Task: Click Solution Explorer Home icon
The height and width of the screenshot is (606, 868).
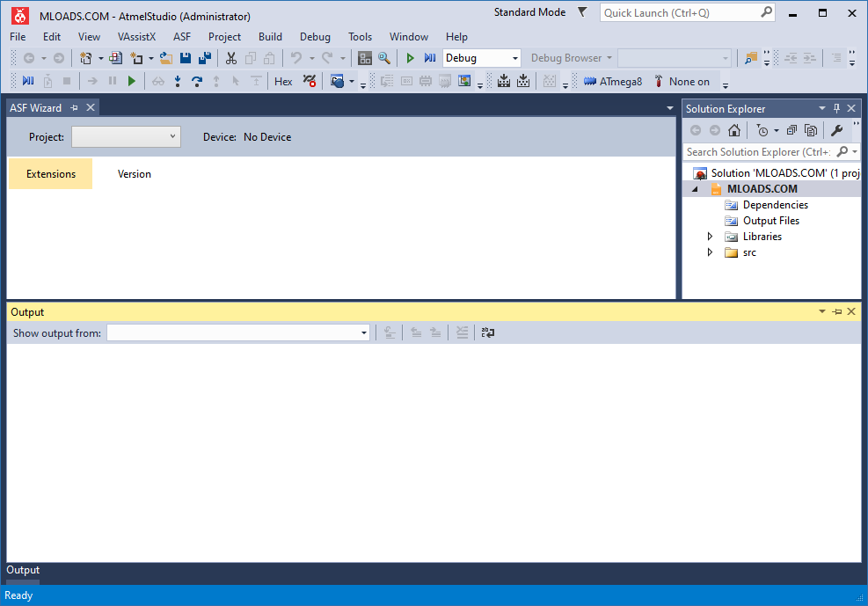Action: (x=734, y=130)
